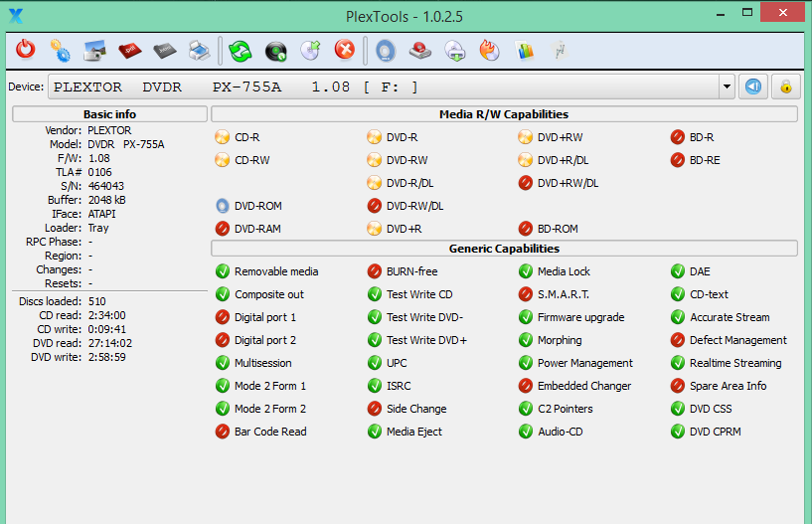The height and width of the screenshot is (524, 812).
Task: Click the BD-RE red unsupported icon
Action: [x=678, y=160]
